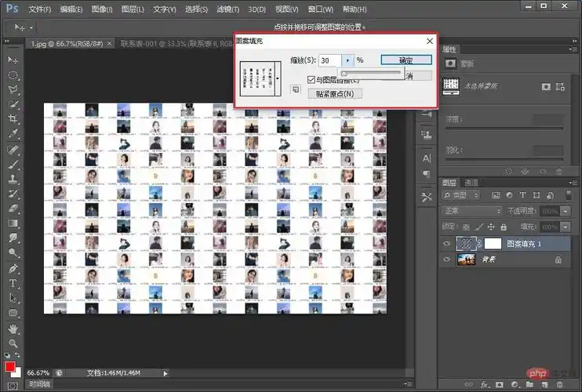Select the Zoom tool in the toolbar
Viewport: 582px width, 392px height.
click(13, 343)
